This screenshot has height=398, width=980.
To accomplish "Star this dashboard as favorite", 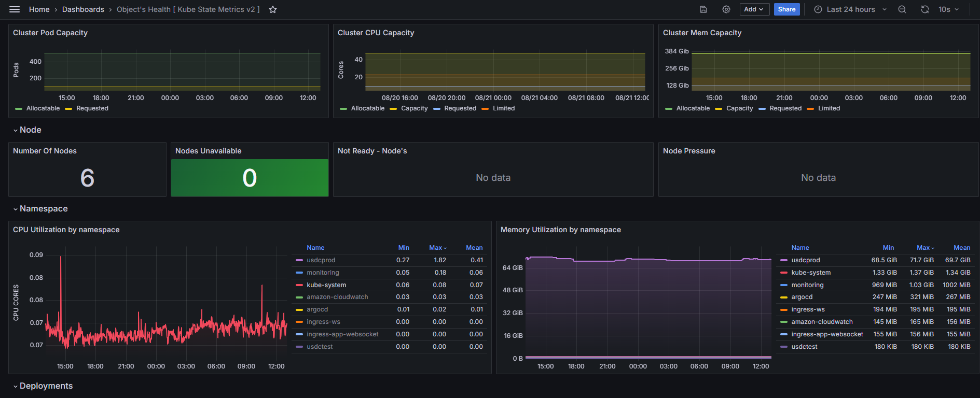I will (x=273, y=9).
